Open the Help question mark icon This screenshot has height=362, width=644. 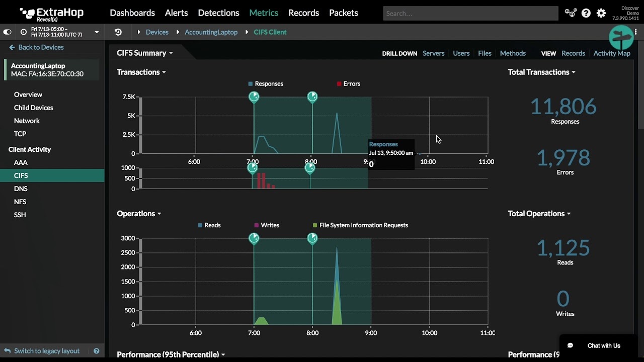coord(586,13)
